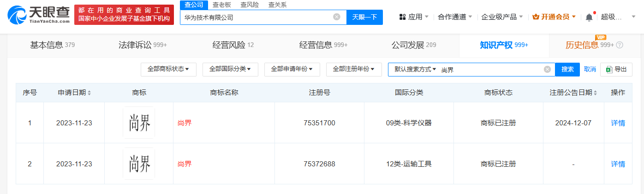Export the table via 导出 Excel icon

[616, 69]
